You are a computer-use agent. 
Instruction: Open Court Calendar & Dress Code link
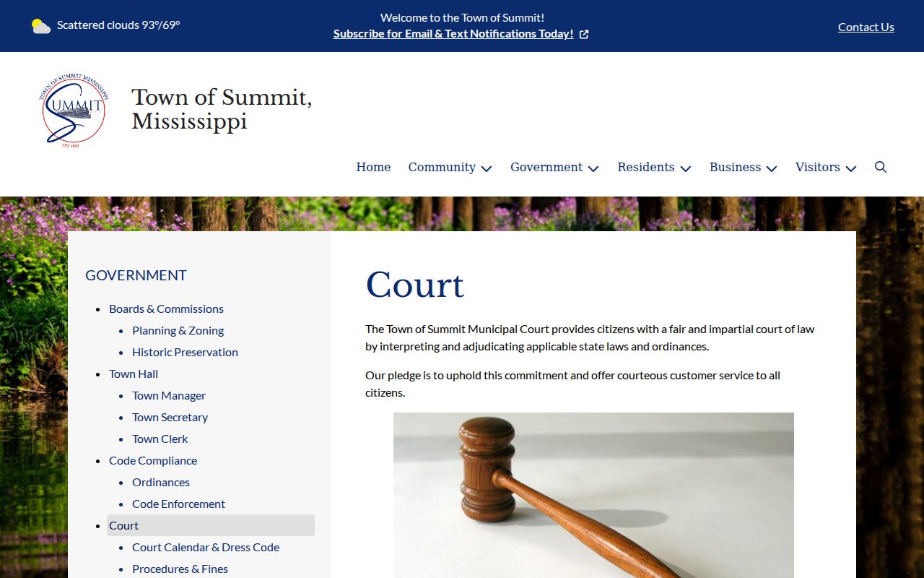click(206, 547)
